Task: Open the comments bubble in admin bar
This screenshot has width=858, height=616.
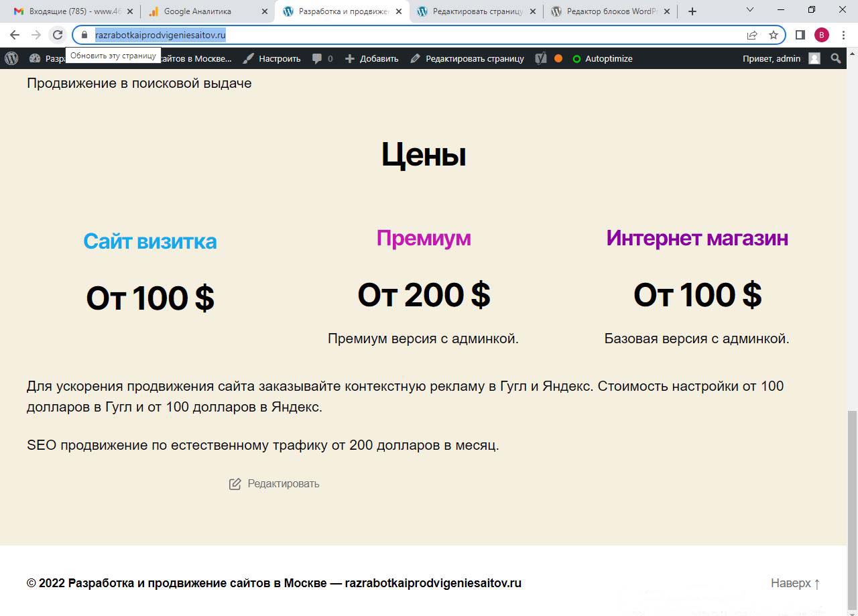Action: [x=322, y=58]
